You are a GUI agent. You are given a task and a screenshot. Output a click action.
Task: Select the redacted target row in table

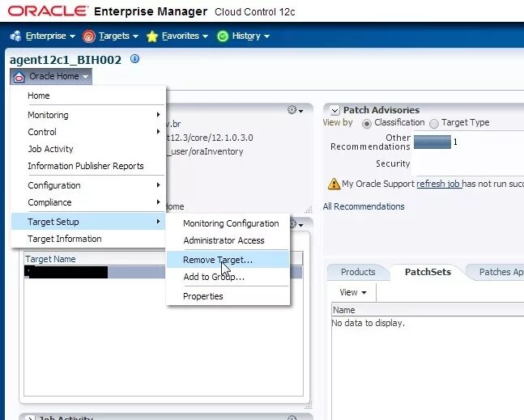click(x=163, y=272)
